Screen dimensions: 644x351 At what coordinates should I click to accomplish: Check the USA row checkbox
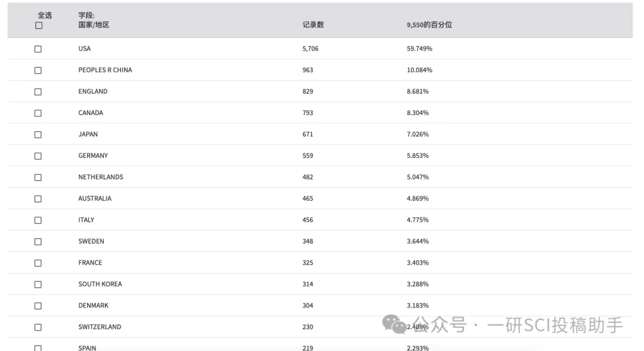(38, 49)
